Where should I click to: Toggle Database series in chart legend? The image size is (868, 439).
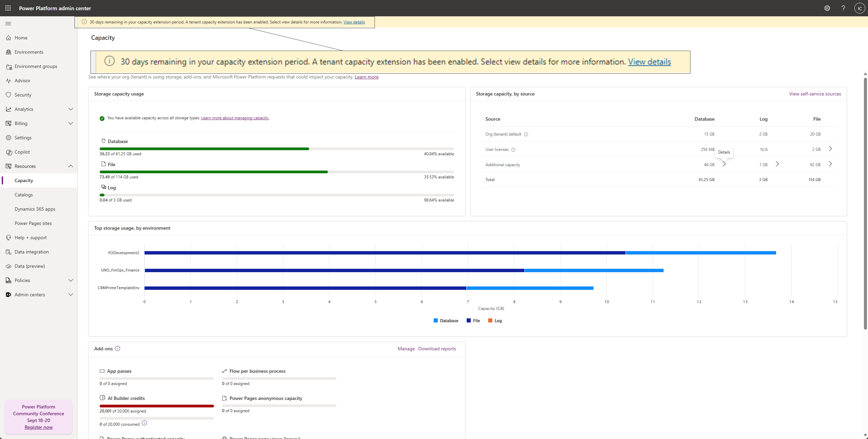[x=446, y=321]
